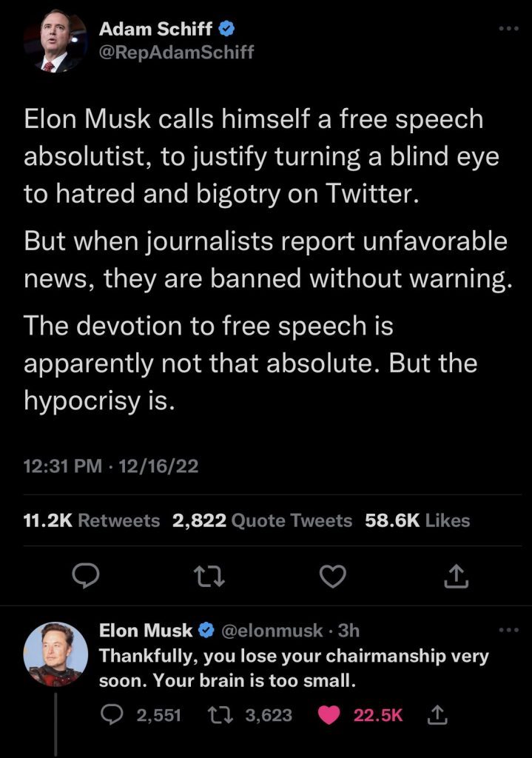
Task: Open the @RepAdamSchiff handle
Action: (x=176, y=53)
